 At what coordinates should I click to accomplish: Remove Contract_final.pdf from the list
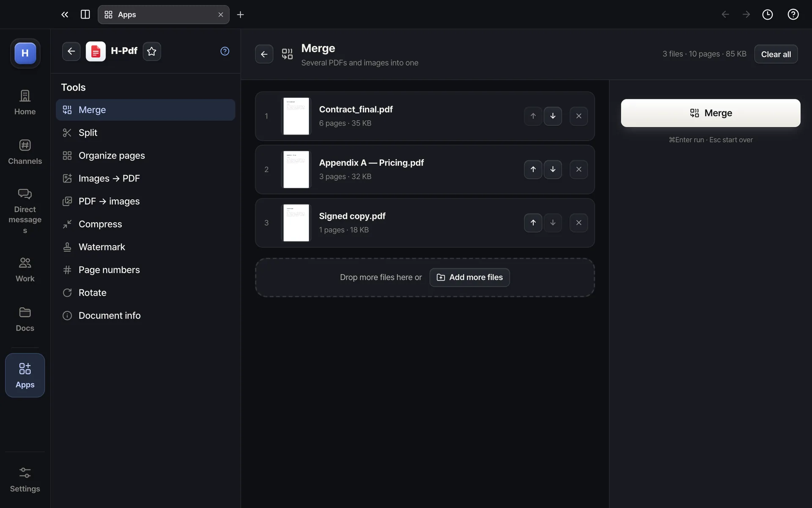coord(579,116)
